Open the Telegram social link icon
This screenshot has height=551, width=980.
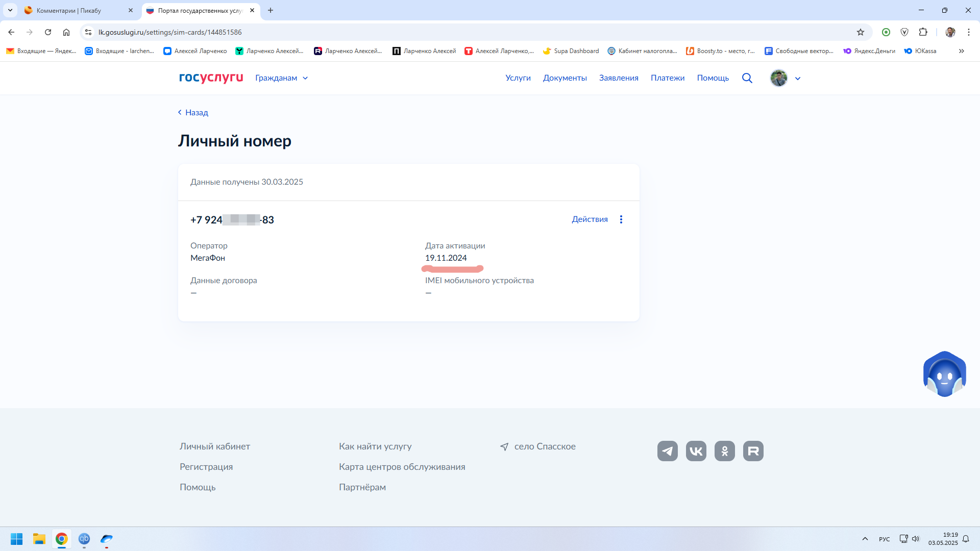coord(667,451)
